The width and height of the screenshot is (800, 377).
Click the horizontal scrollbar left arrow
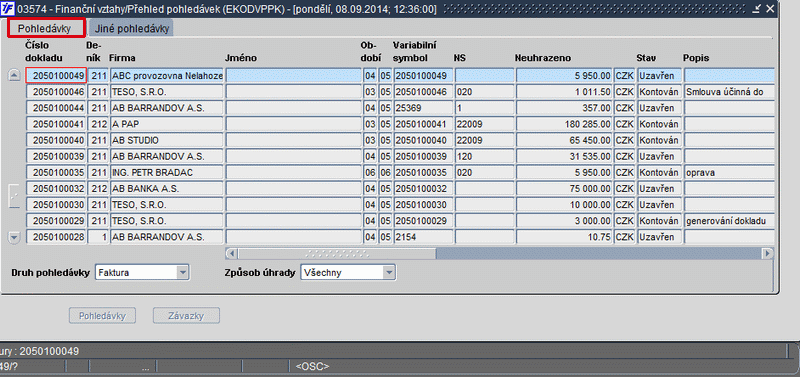coord(231,253)
